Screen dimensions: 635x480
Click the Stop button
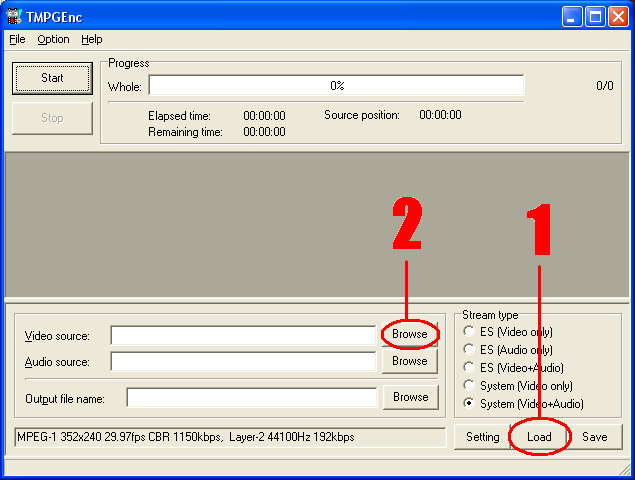(x=52, y=118)
